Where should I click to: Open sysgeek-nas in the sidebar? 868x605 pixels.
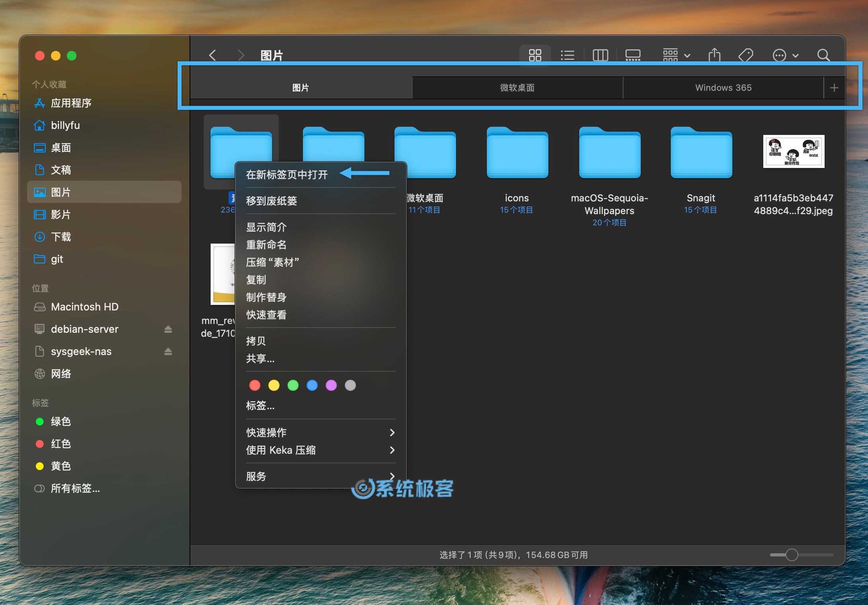click(x=104, y=351)
